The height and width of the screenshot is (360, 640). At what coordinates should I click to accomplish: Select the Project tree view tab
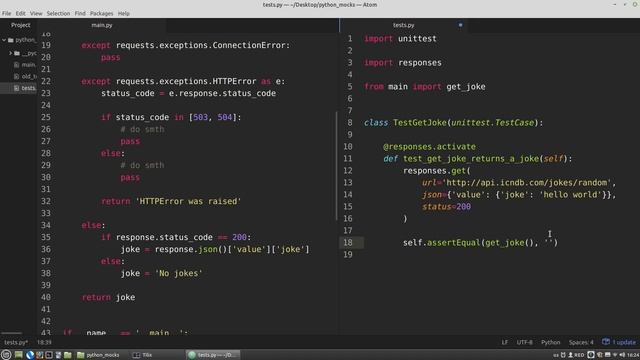[20, 25]
